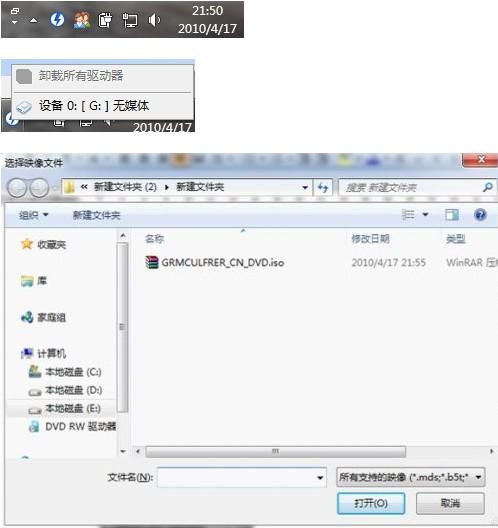Select the GRMCULFRER_CN_DVD.iso file
This screenshot has width=498, height=528.
pyautogui.click(x=223, y=262)
